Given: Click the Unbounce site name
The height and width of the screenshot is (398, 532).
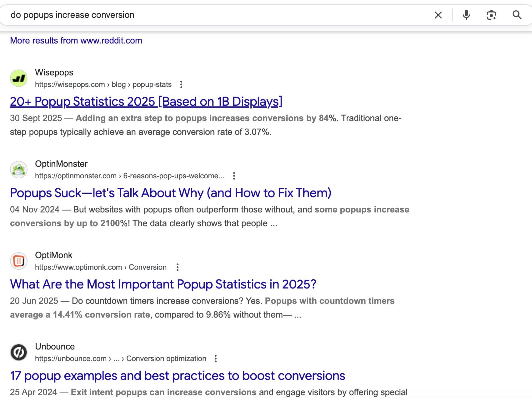Looking at the screenshot, I should (55, 347).
